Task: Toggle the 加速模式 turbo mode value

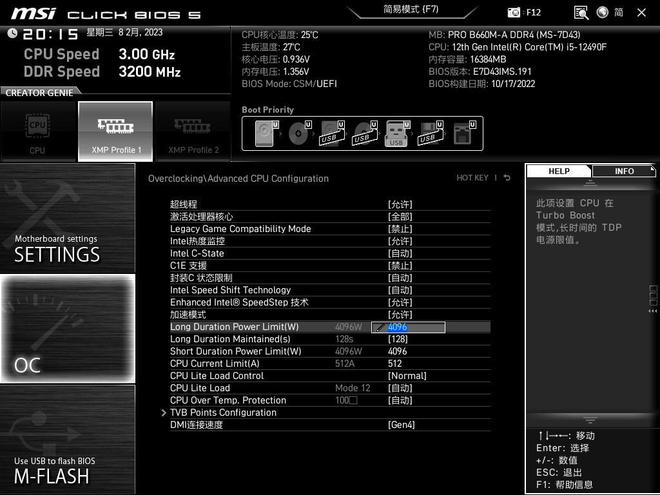Action: [x=400, y=314]
